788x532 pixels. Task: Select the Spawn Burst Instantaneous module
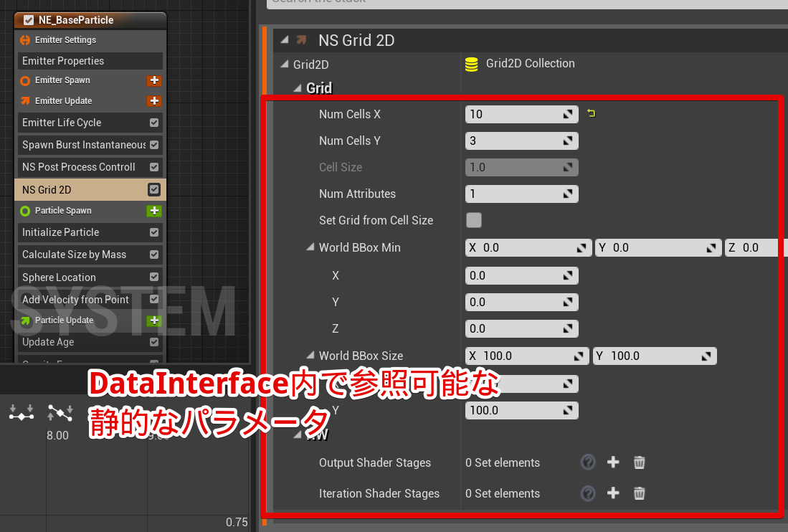click(x=90, y=145)
